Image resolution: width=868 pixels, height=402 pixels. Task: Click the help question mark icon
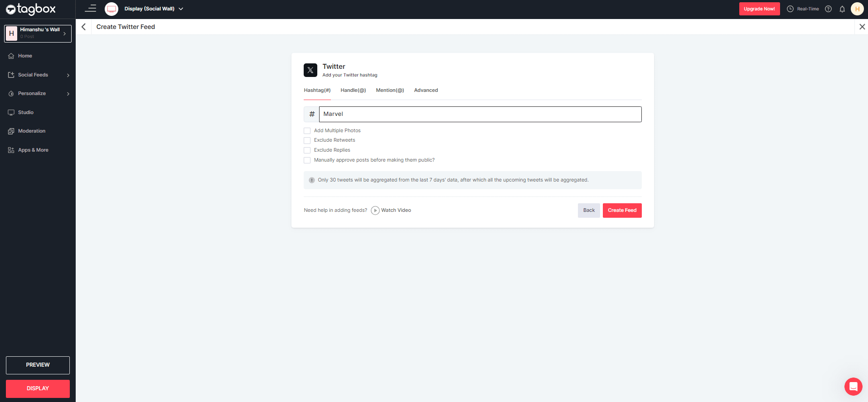pyautogui.click(x=828, y=9)
